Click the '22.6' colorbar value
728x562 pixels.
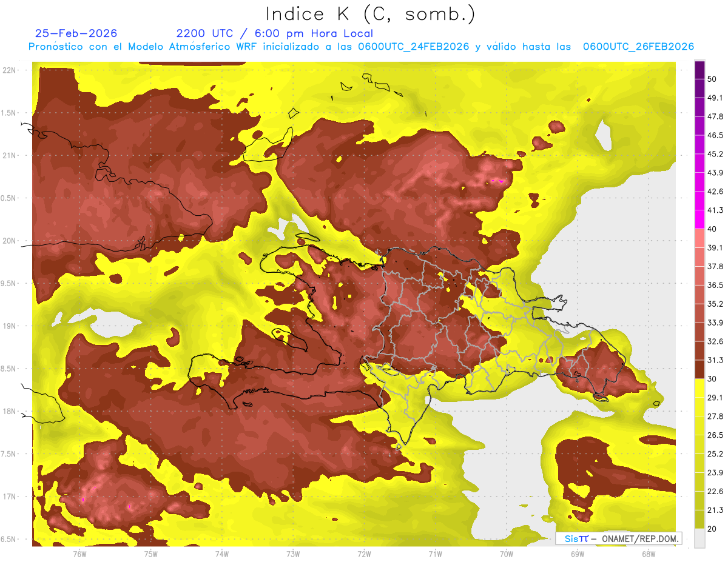click(715, 492)
